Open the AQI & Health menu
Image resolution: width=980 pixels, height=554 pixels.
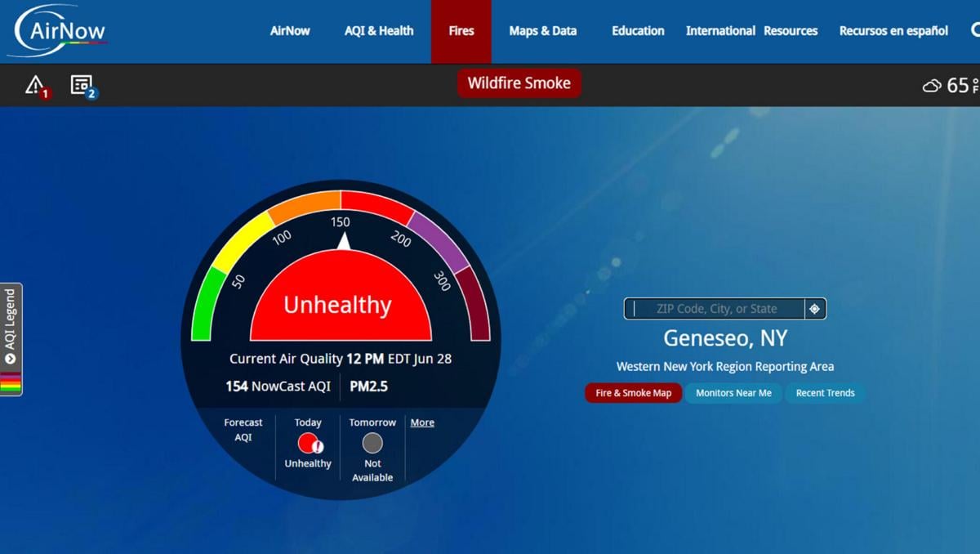coord(379,31)
